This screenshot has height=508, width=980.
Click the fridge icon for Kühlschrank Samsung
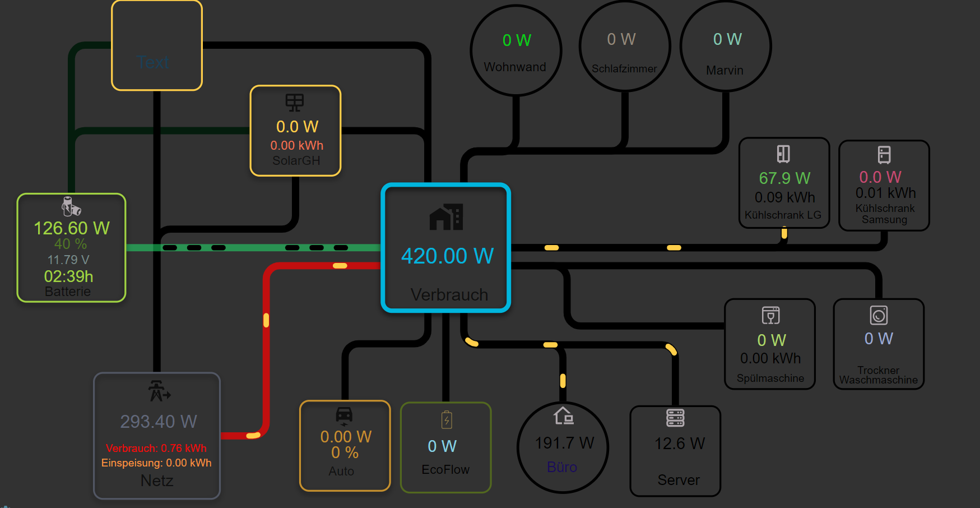click(x=884, y=155)
